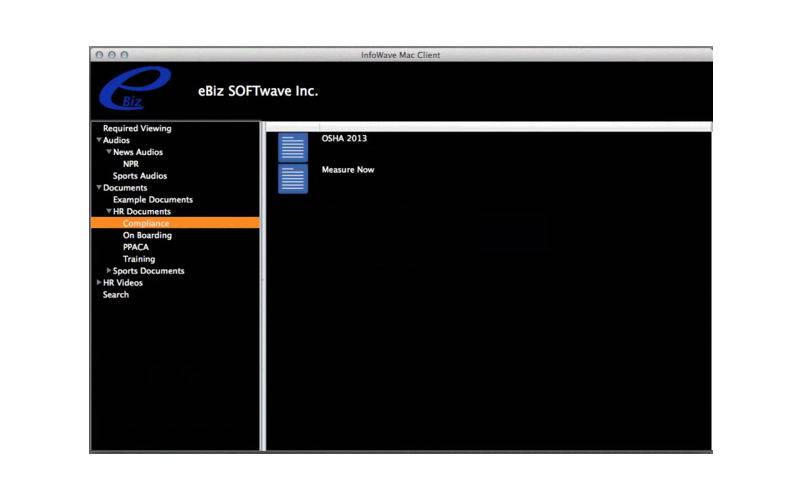This screenshot has height=500, width=800.
Task: Expand the HR Videos node
Action: click(99, 283)
